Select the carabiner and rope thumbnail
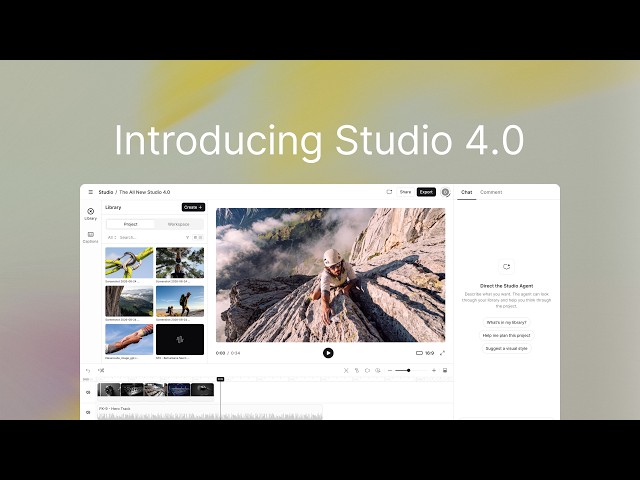 [129, 263]
